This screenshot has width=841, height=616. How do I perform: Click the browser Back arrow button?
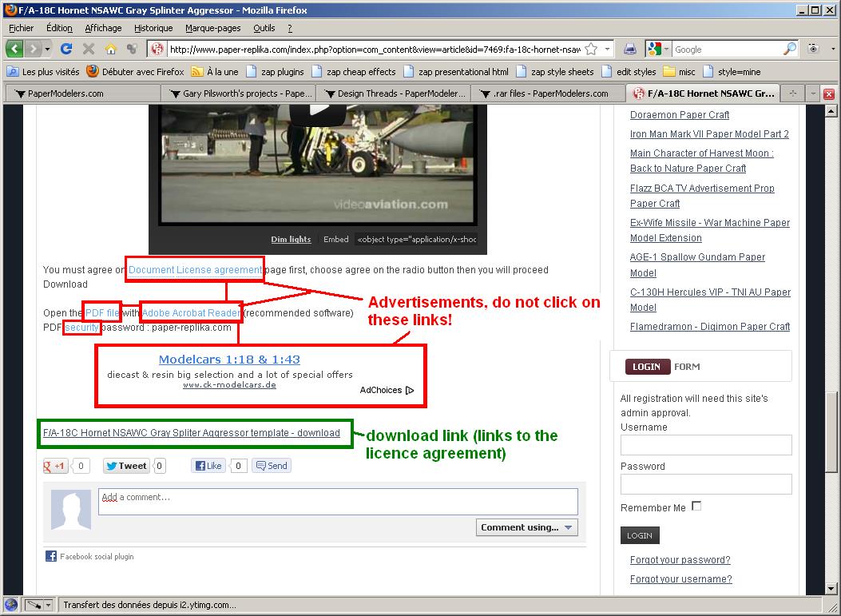pyautogui.click(x=15, y=49)
